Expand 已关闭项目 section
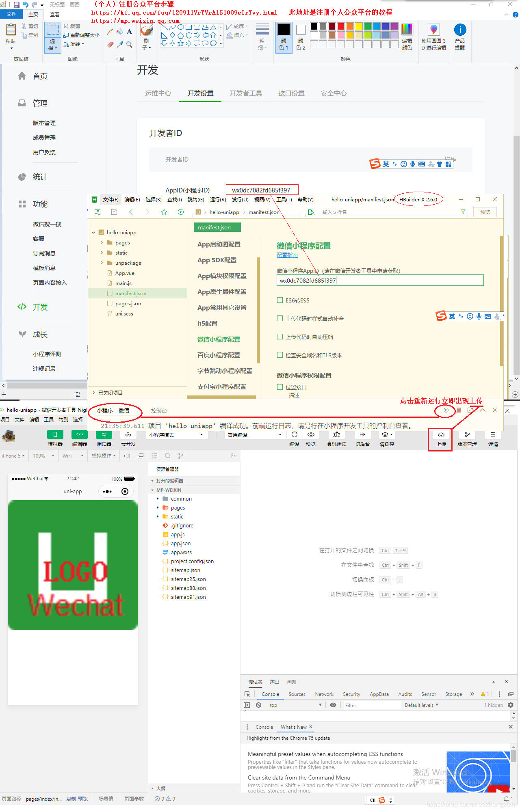Image resolution: width=520 pixels, height=812 pixels. coord(93,393)
